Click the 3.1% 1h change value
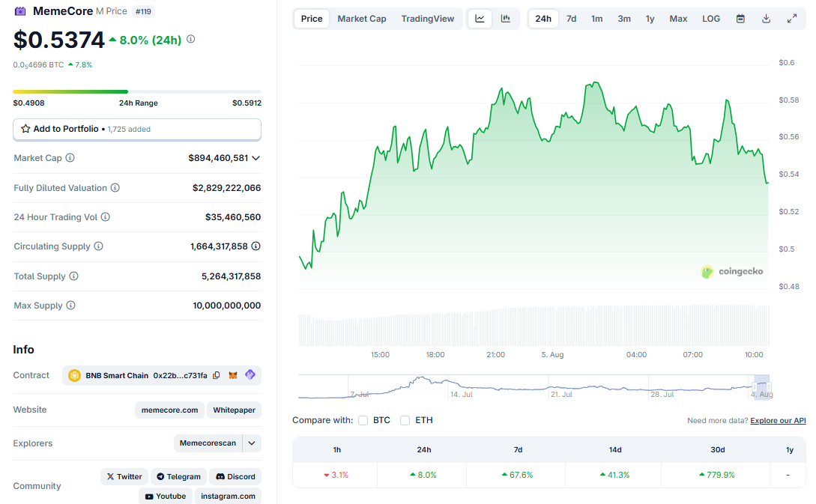 pyautogui.click(x=336, y=475)
